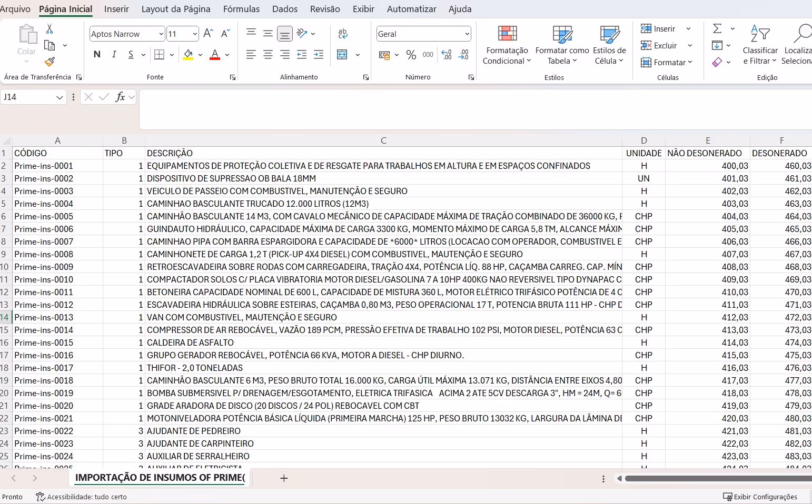The image size is (812, 504).
Task: Open Formatar como Tabela gallery
Action: pyautogui.click(x=562, y=45)
